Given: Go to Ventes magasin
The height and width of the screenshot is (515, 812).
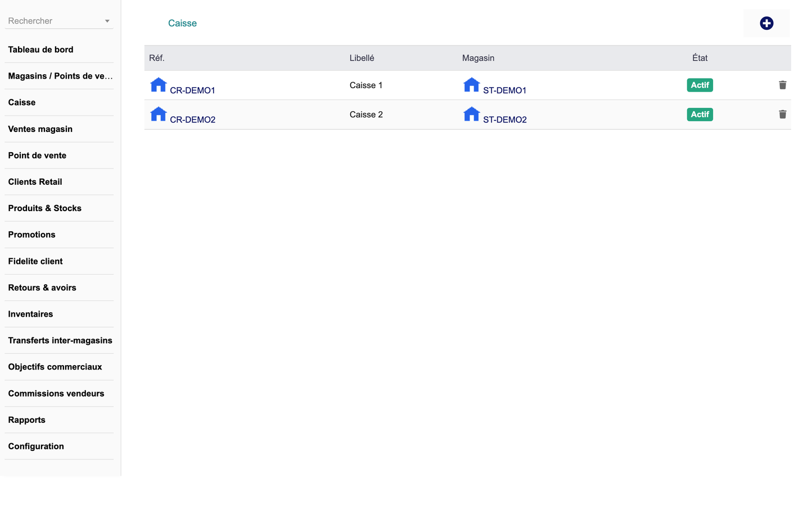Looking at the screenshot, I should (40, 129).
